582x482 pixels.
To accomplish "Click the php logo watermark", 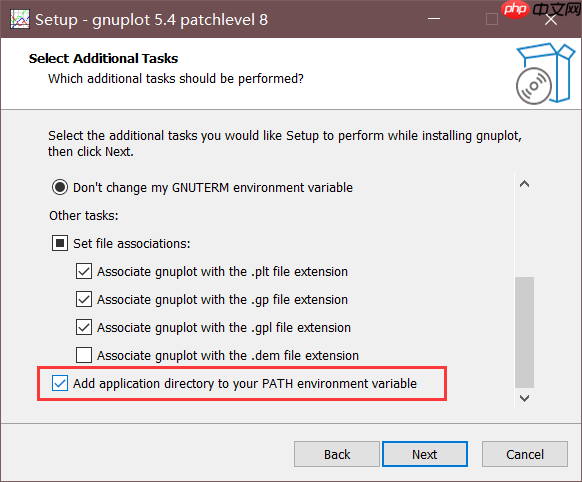I will 515,9.
